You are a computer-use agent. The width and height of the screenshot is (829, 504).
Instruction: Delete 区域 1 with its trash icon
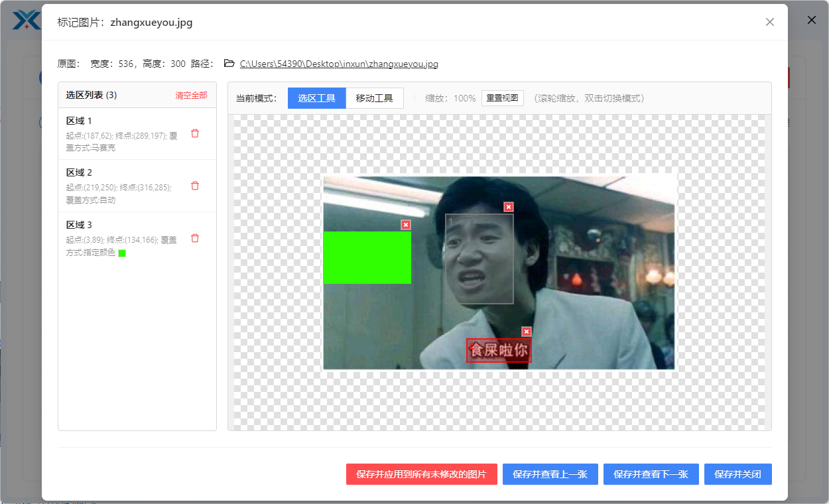tap(195, 133)
